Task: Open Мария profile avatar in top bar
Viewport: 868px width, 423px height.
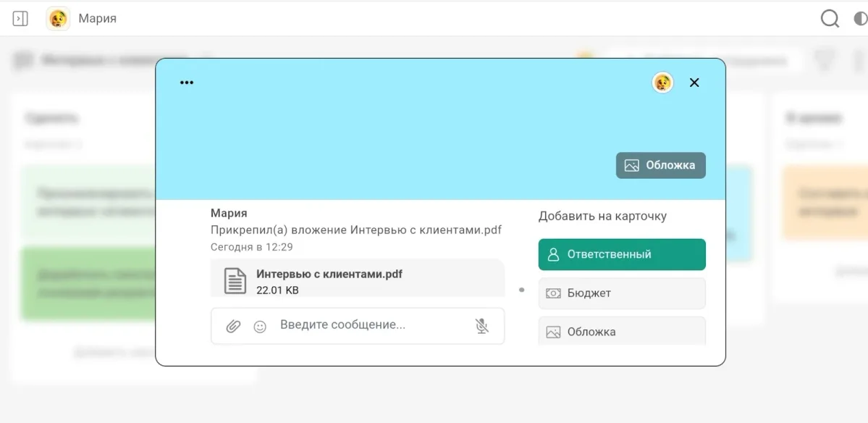Action: 58,19
